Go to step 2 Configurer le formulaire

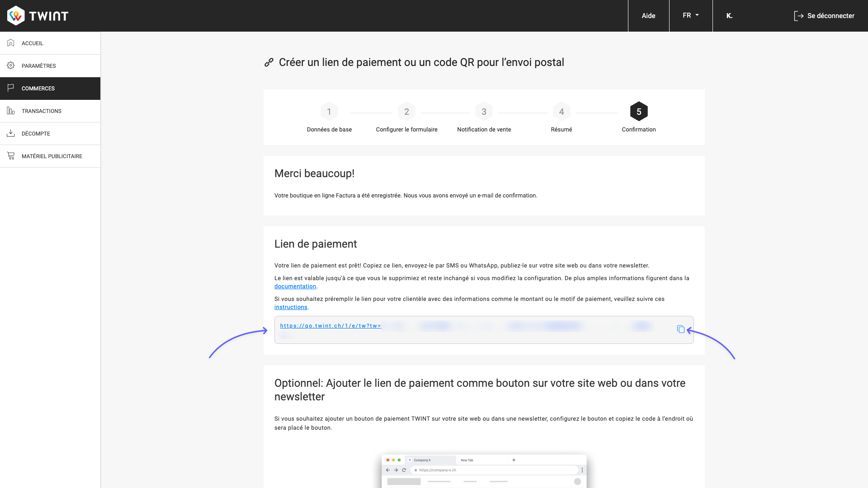point(406,112)
